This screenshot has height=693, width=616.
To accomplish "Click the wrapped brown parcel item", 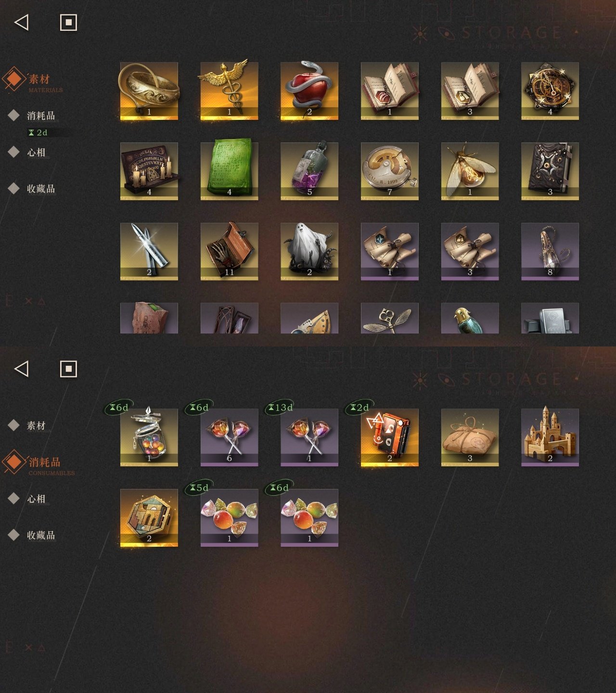I will click(x=470, y=437).
